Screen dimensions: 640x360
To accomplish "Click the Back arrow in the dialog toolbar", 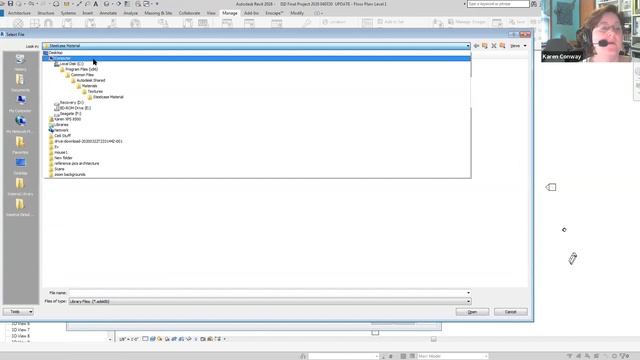I will click(476, 46).
